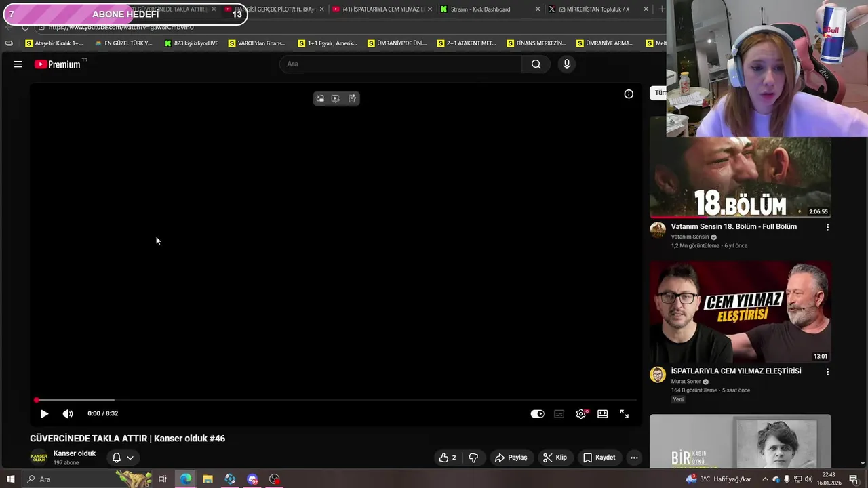Open EN GÜZEL TÜRK bookmark
The height and width of the screenshot is (488, 868).
(123, 43)
